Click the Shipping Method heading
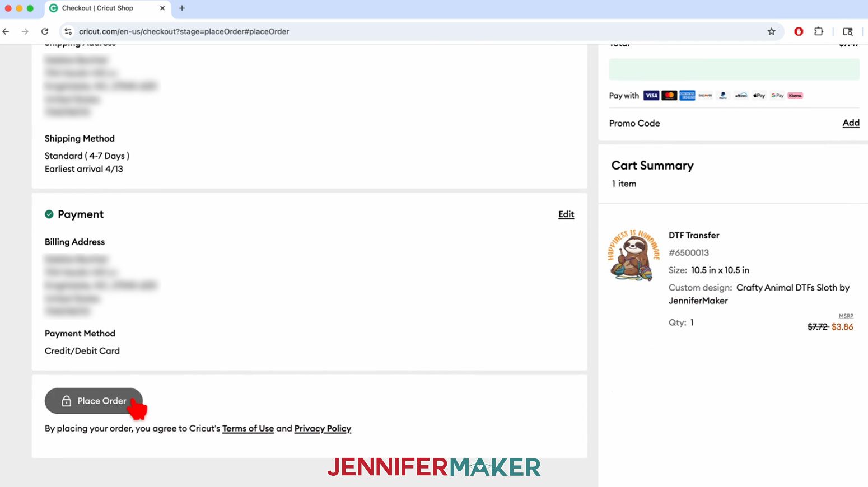 click(80, 138)
